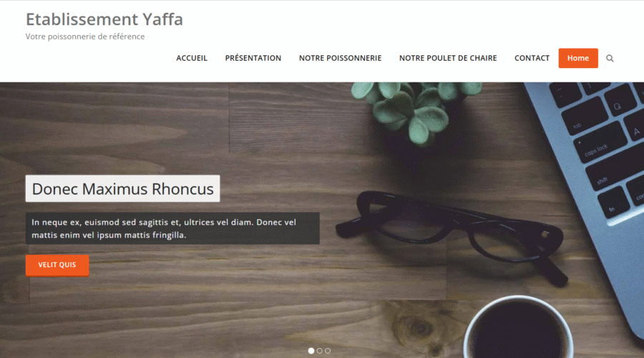
Task: Select the first slider dot
Action: coord(311,351)
